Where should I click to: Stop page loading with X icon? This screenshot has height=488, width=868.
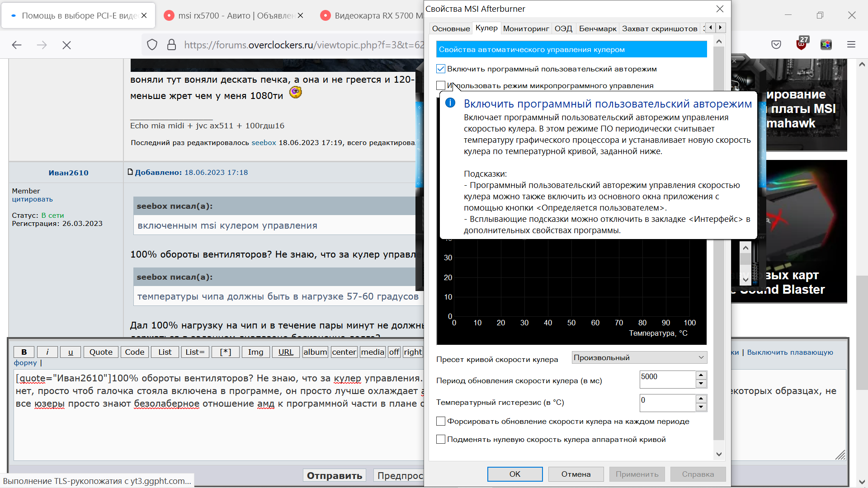pos(66,45)
